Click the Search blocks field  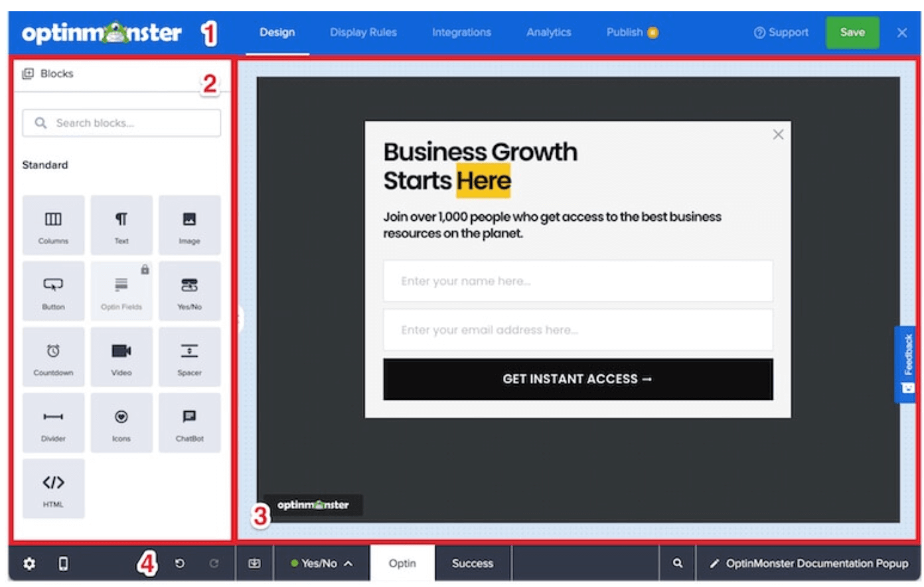click(121, 123)
